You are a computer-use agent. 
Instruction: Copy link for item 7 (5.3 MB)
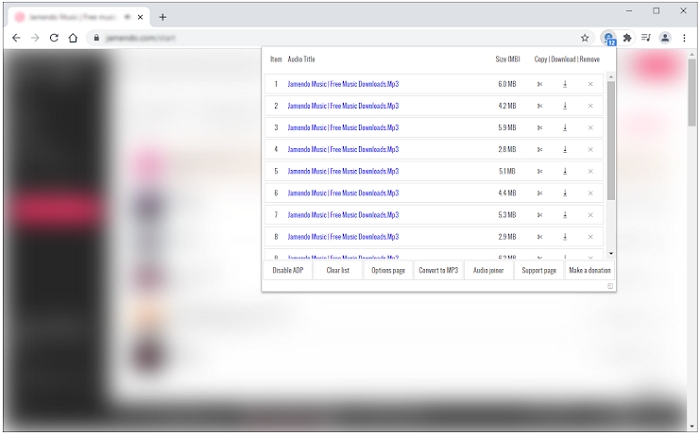coord(540,215)
